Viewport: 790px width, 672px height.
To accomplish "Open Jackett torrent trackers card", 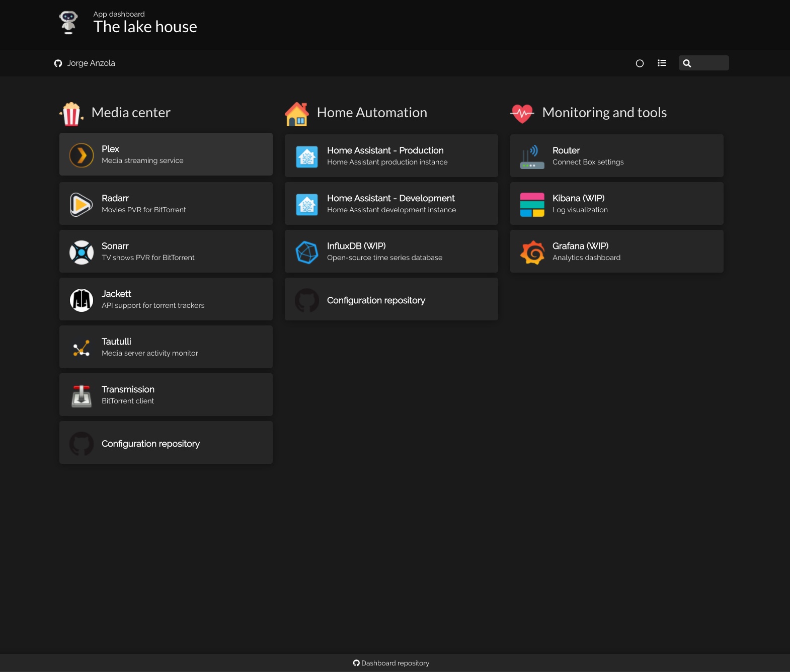I will pyautogui.click(x=166, y=299).
